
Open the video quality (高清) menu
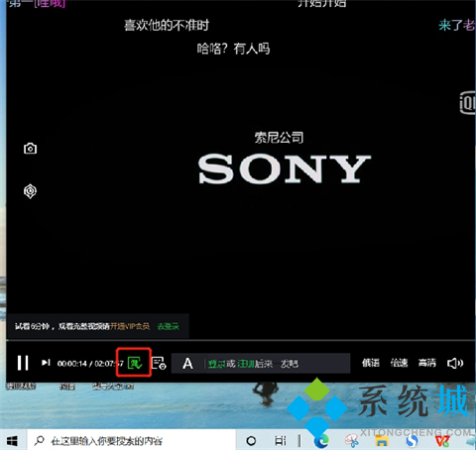(x=427, y=363)
